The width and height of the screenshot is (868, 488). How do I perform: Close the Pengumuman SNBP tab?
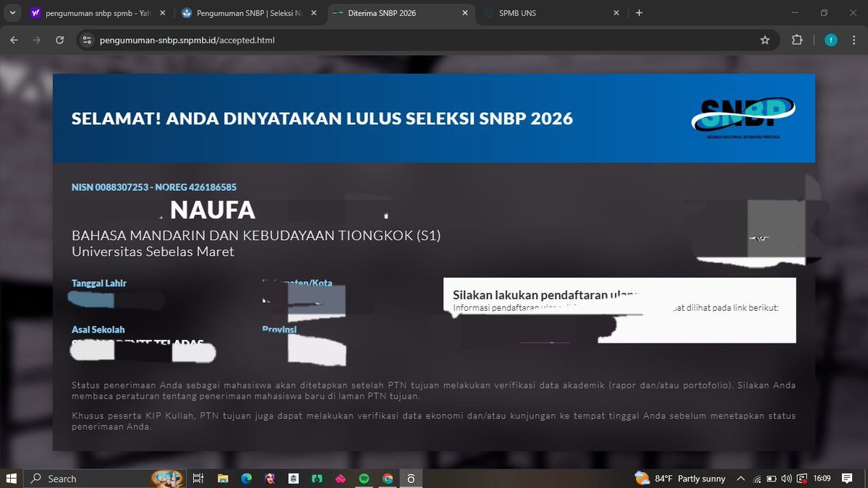(313, 13)
